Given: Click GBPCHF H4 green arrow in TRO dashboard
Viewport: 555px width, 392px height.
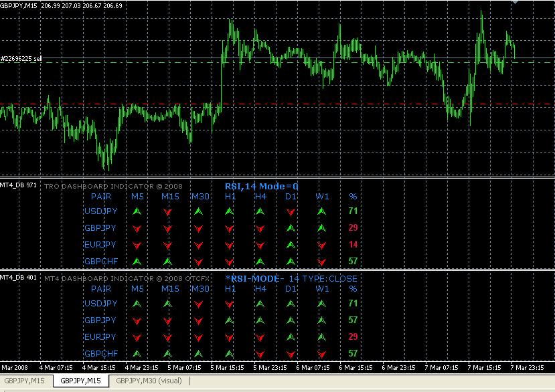Looking at the screenshot, I should [260, 262].
